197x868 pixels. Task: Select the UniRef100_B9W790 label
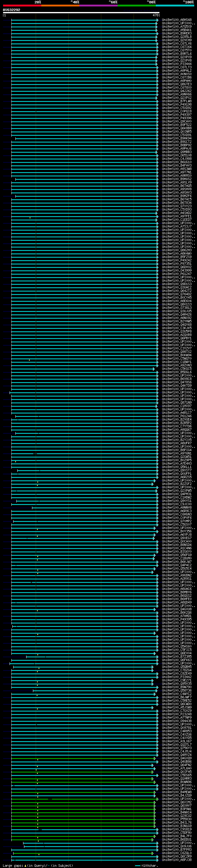176,687
